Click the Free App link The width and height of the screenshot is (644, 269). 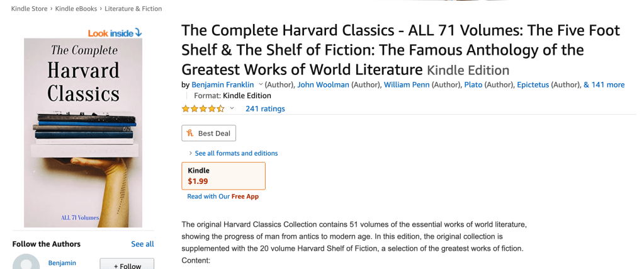tap(245, 197)
